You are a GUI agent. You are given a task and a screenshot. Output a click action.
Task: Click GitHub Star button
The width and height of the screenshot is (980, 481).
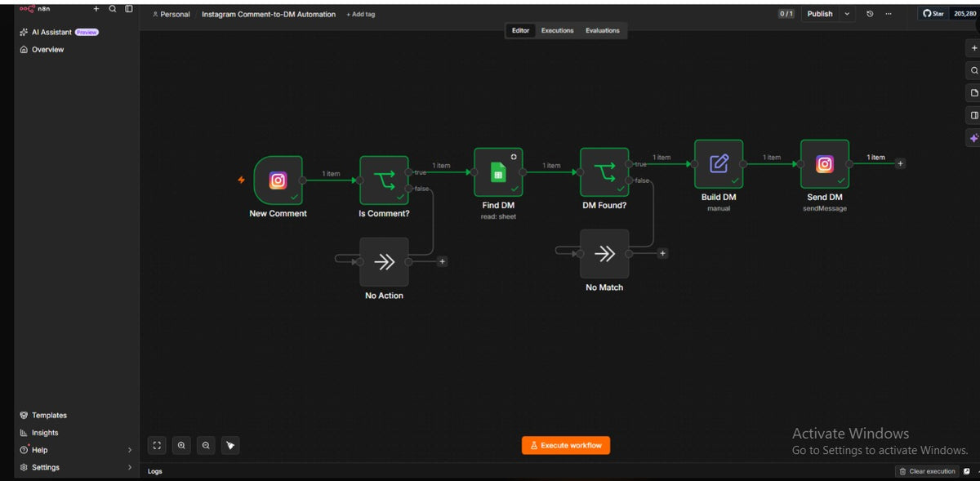click(x=933, y=14)
